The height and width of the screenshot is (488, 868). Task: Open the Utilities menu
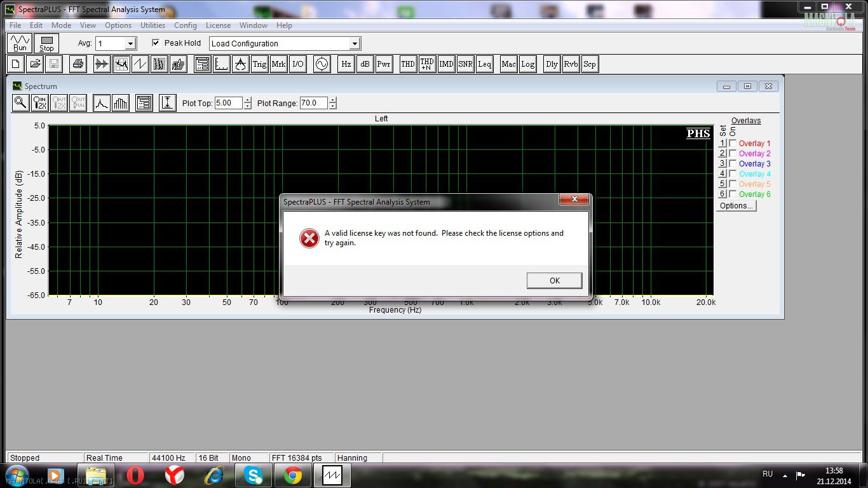tap(153, 25)
